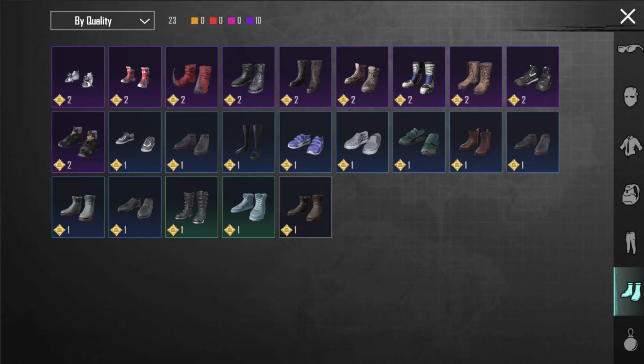Select the shoes category tab
This screenshot has width=644, height=364.
[629, 291]
